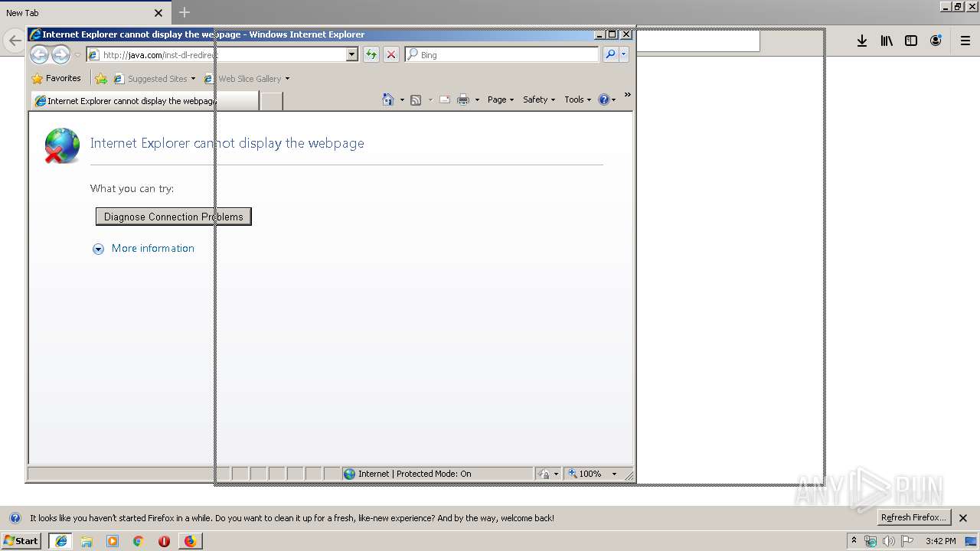Viewport: 980px width, 551px height.
Task: Open the Safety menu
Action: (x=539, y=99)
